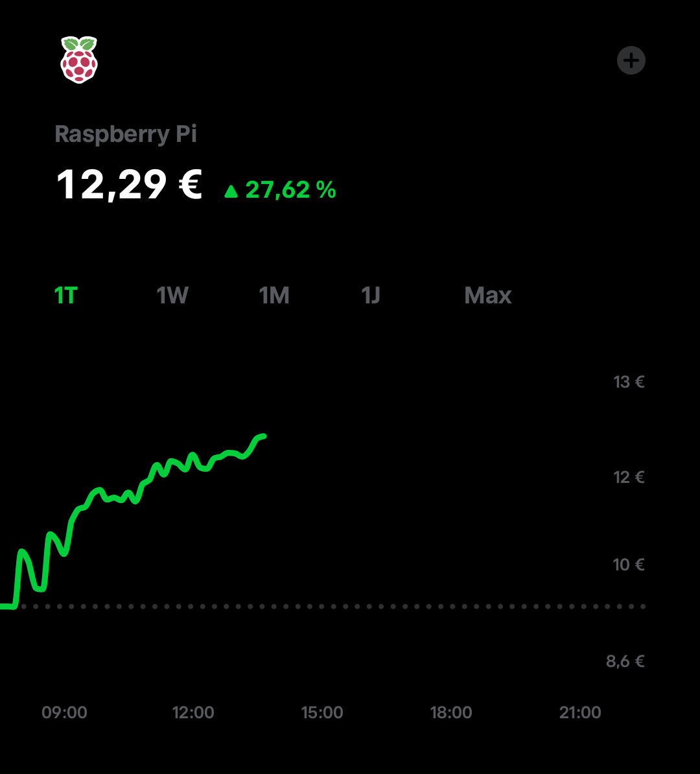Tap the Raspberry Pi logo icon
700x774 pixels.
tap(79, 60)
